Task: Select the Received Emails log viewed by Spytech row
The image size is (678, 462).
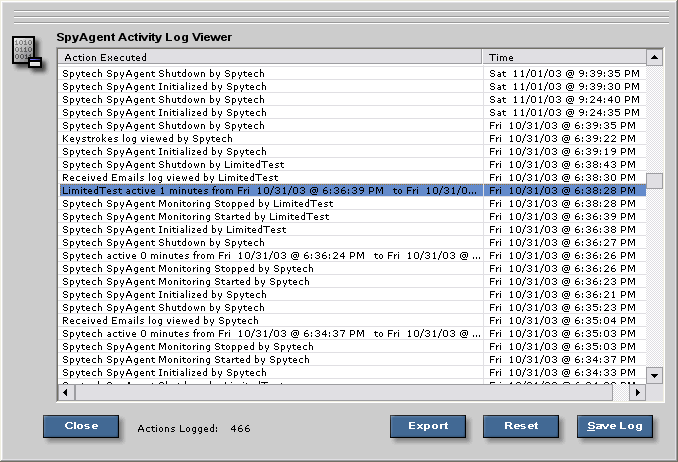Action: [x=352, y=321]
